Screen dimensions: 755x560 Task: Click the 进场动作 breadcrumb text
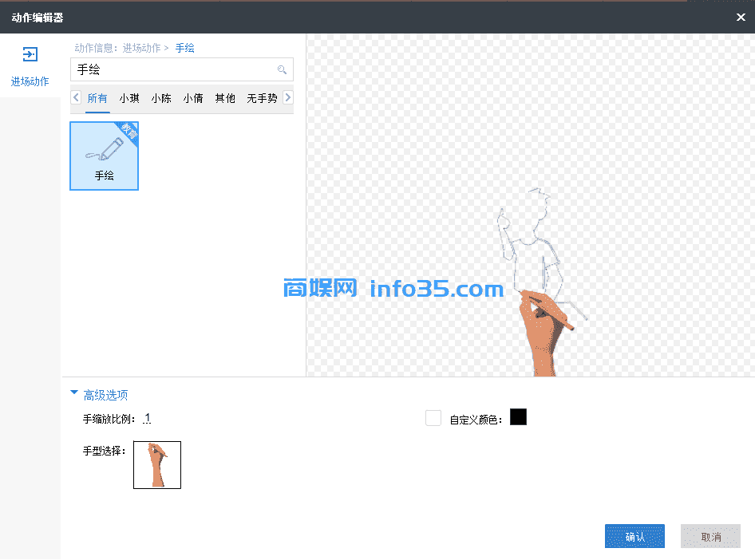point(141,48)
